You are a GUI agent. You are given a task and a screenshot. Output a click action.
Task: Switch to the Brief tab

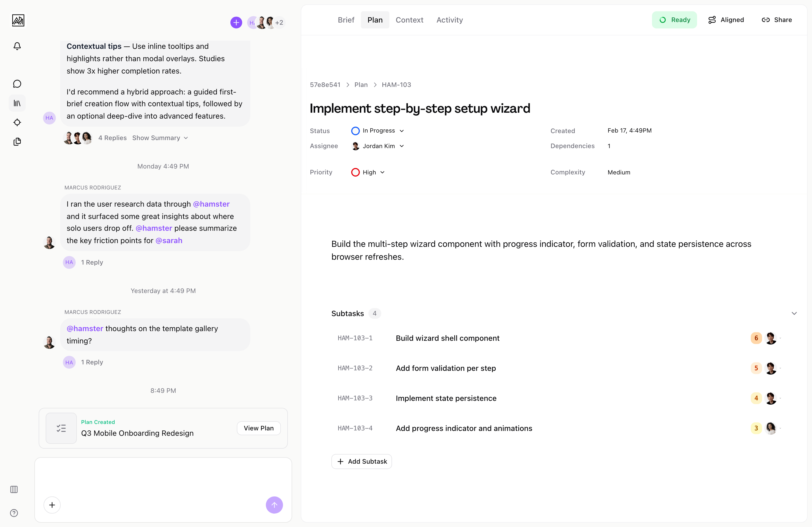point(346,20)
